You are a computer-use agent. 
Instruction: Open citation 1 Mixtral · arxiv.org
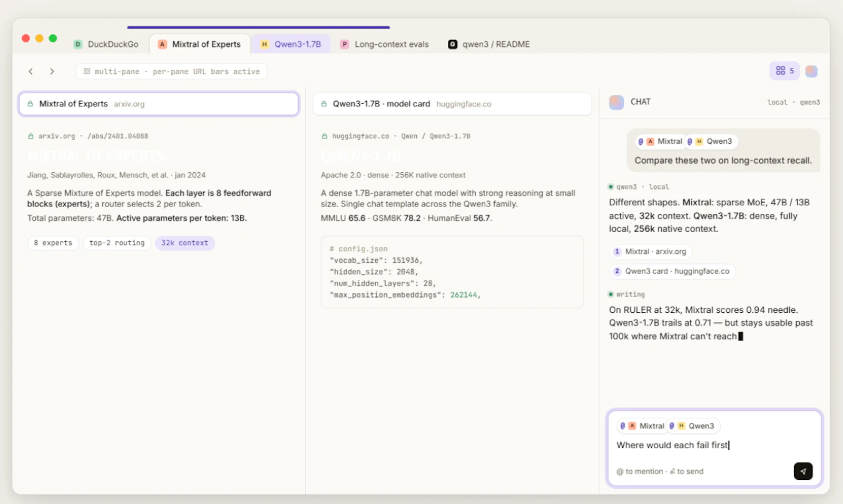coord(651,252)
